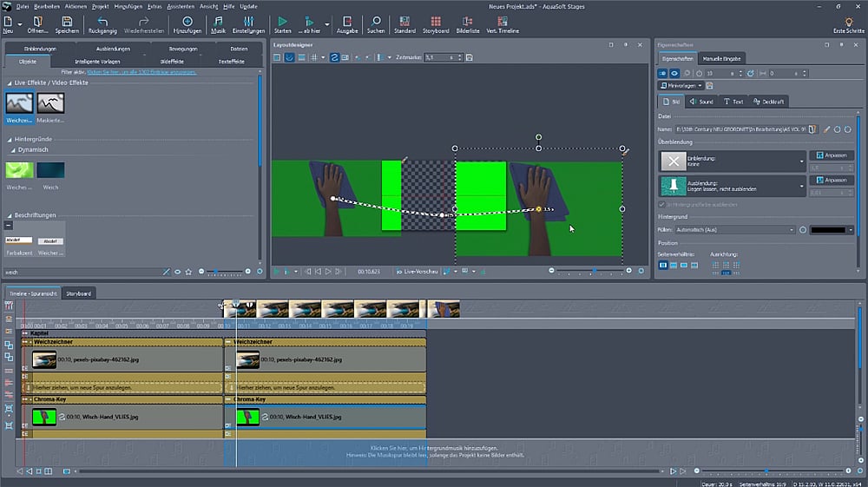Open the Einblendung transition dropdown

pyautogui.click(x=801, y=161)
